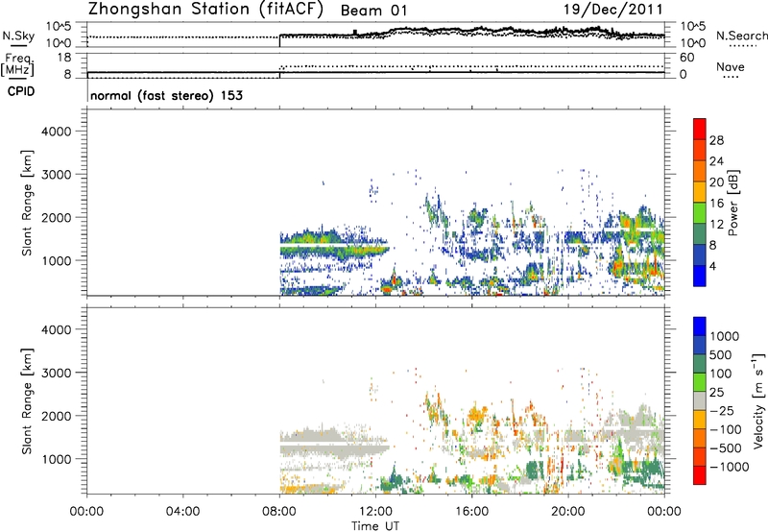Image resolution: width=768 pixels, height=532 pixels.
Task: Click the '16:00' time tick label
Action: [x=471, y=512]
